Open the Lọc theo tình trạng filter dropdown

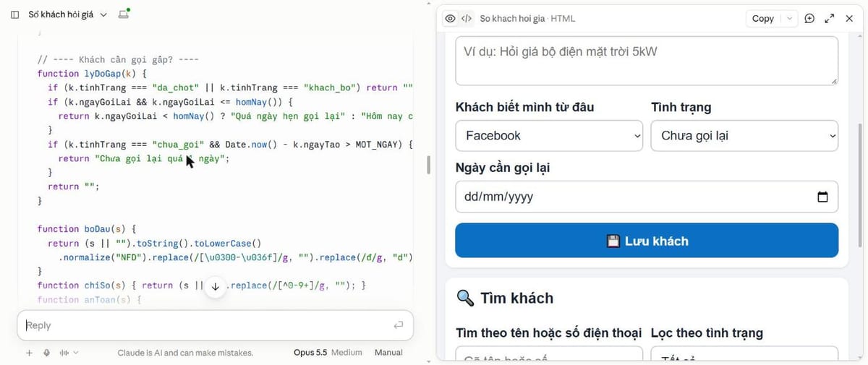tap(744, 355)
